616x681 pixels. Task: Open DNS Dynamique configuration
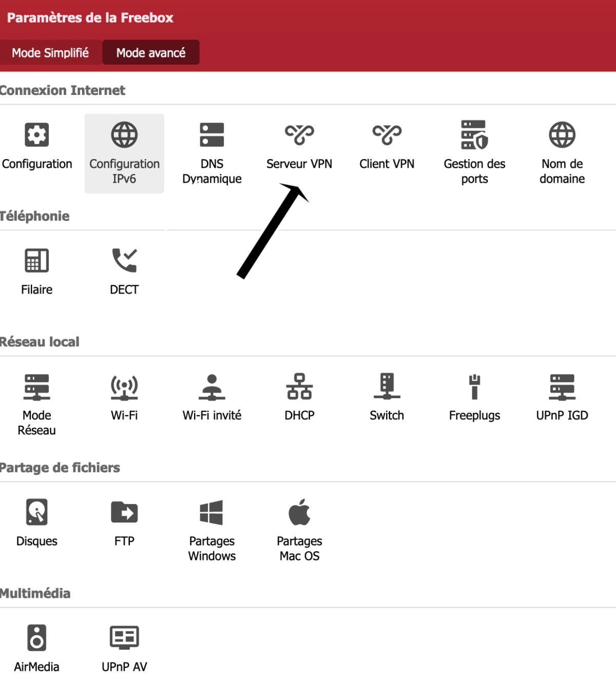pyautogui.click(x=212, y=135)
